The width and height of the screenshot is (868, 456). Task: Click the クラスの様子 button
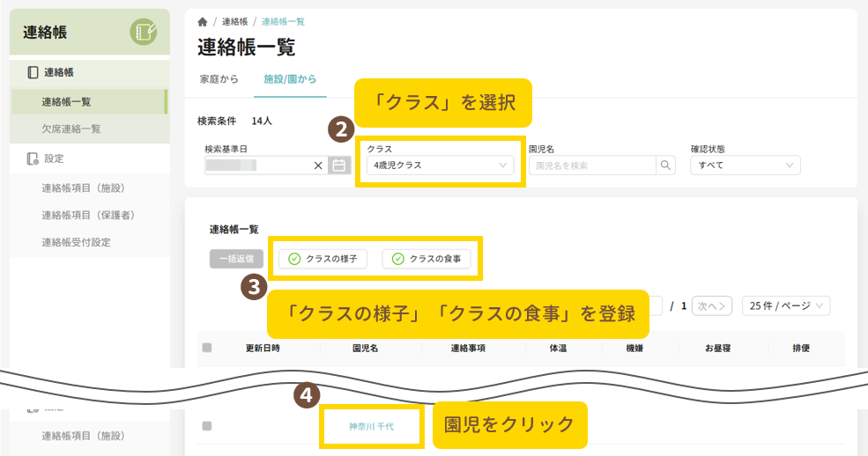click(323, 259)
